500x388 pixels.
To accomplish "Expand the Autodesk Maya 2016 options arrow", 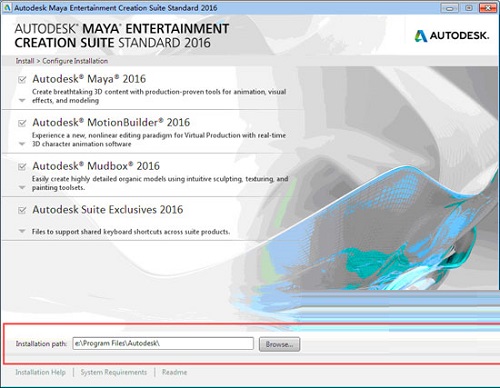I will pyautogui.click(x=22, y=100).
